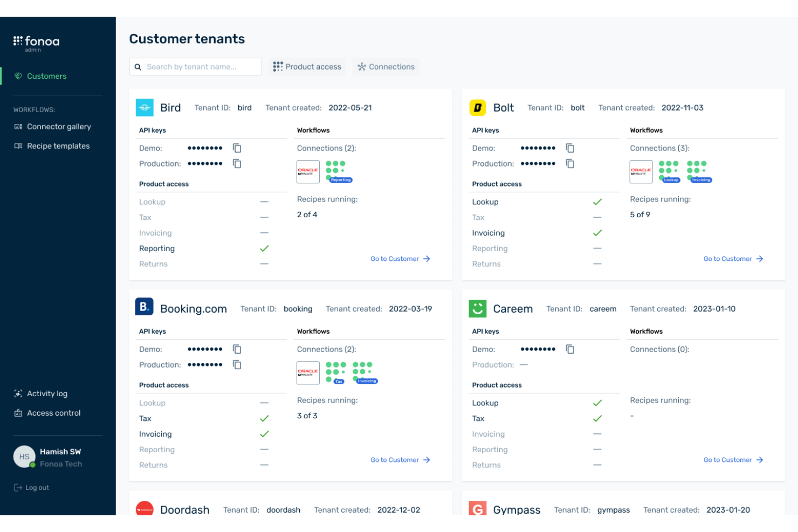
Task: Open the Customers section
Action: point(47,76)
